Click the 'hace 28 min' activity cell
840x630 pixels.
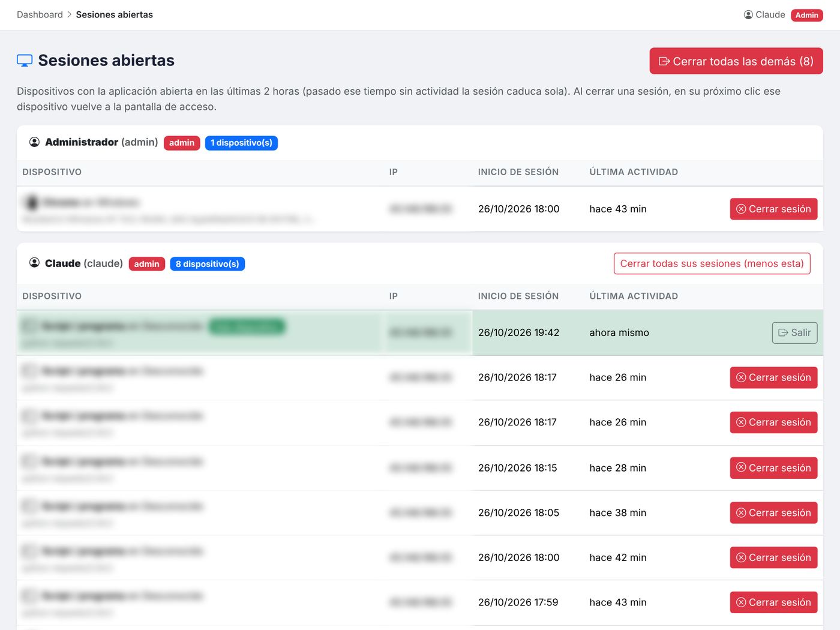tap(618, 468)
